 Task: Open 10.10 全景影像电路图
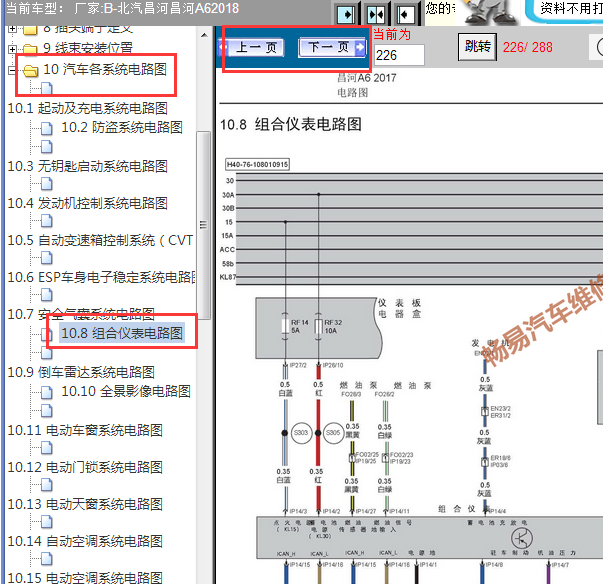click(x=126, y=391)
